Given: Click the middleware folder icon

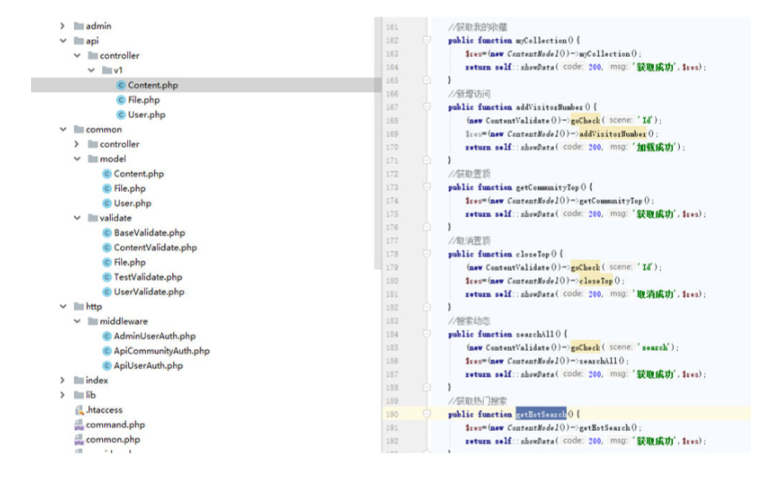Looking at the screenshot, I should tap(92, 322).
